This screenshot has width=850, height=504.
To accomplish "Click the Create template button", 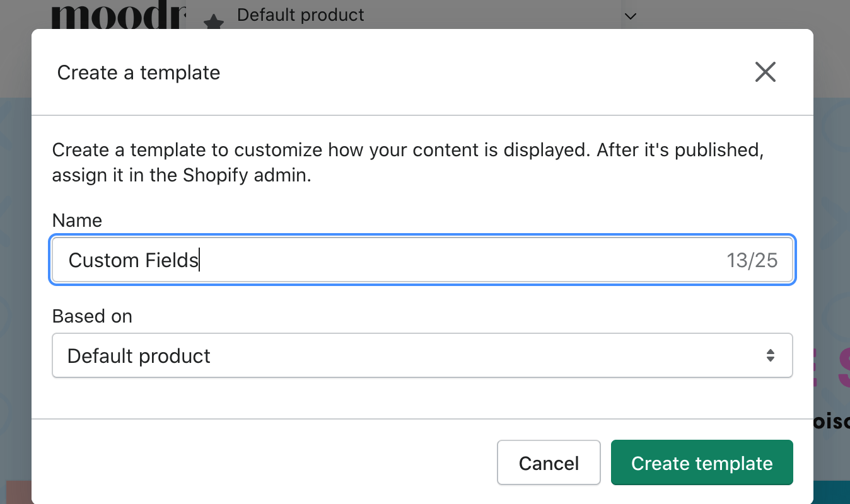I will (702, 463).
